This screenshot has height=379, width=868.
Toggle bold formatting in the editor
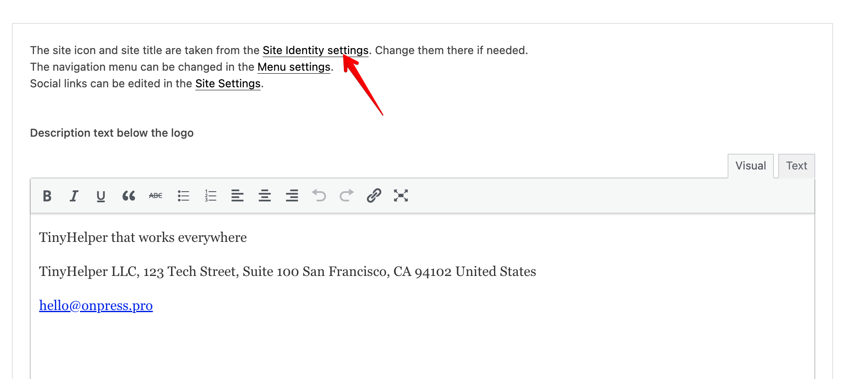pyautogui.click(x=47, y=196)
